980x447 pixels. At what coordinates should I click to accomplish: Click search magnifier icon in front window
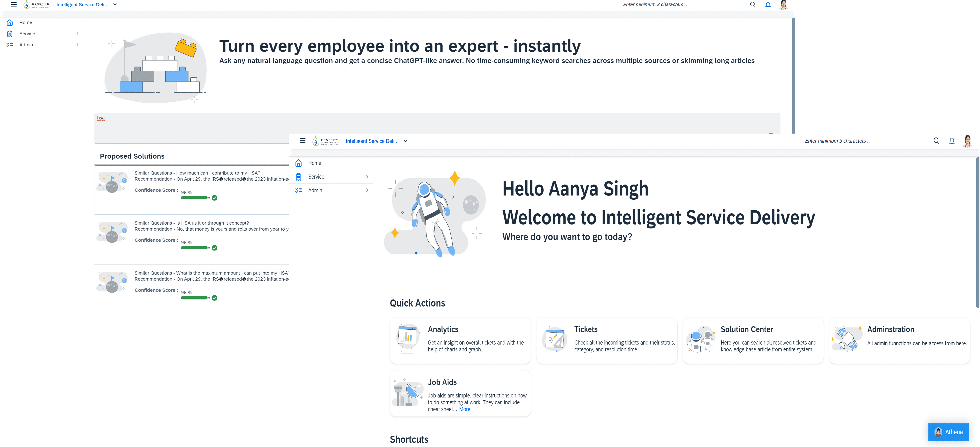pyautogui.click(x=936, y=141)
